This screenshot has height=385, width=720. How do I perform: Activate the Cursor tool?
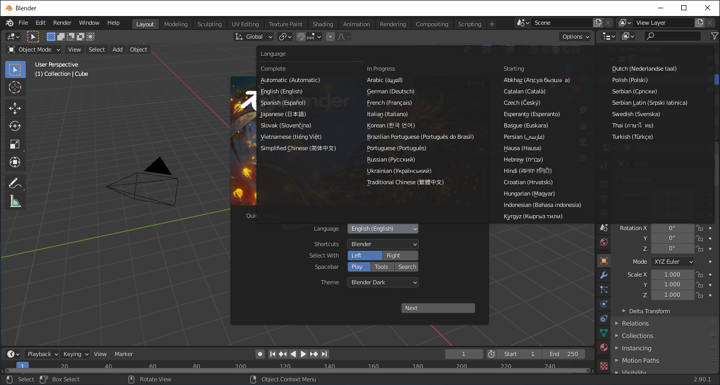[15, 87]
